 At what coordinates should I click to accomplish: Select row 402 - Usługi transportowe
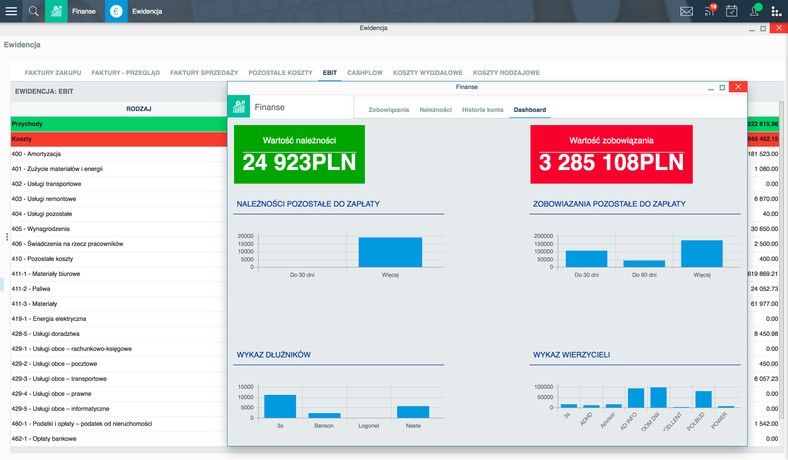coord(119,184)
